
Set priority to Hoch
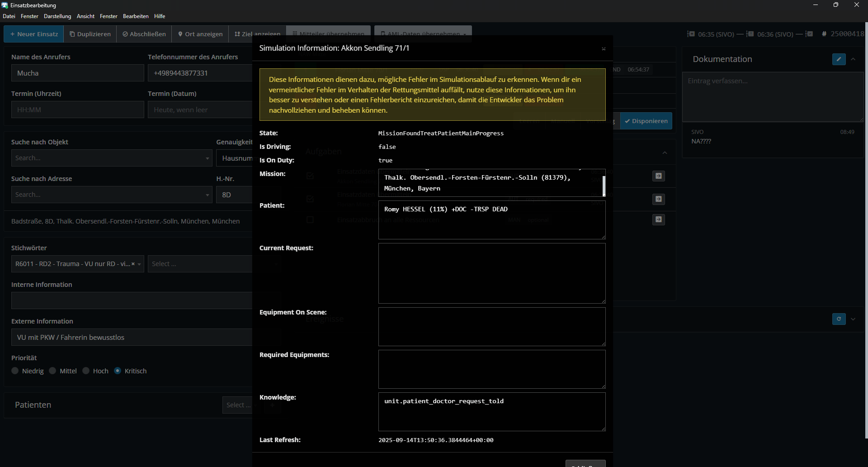86,371
